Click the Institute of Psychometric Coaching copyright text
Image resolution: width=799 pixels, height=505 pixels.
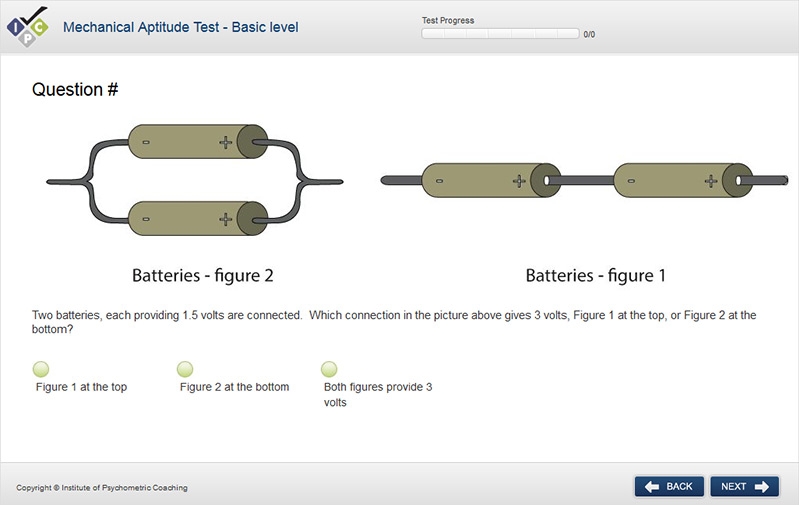pos(102,488)
